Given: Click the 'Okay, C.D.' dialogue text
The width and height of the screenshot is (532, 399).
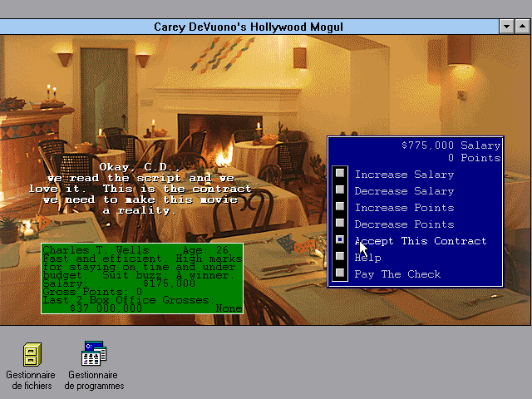Looking at the screenshot, I should click(140, 167).
